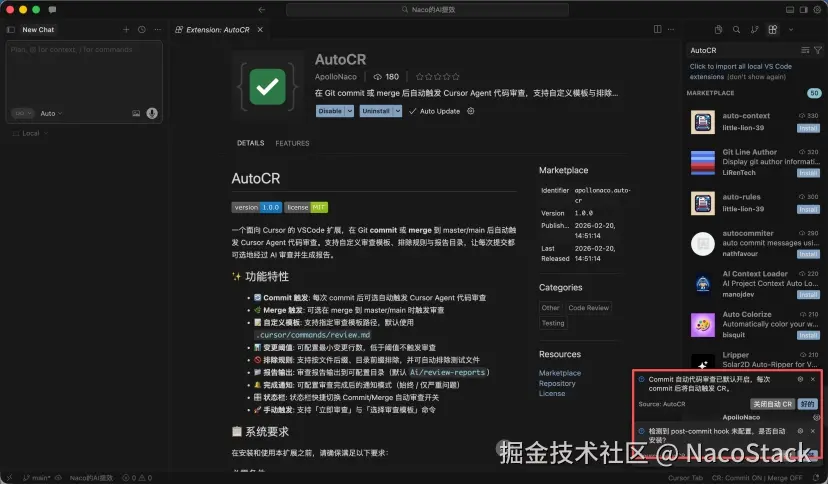828x484 pixels.
Task: Open chat history clock icon
Action: [x=142, y=30]
